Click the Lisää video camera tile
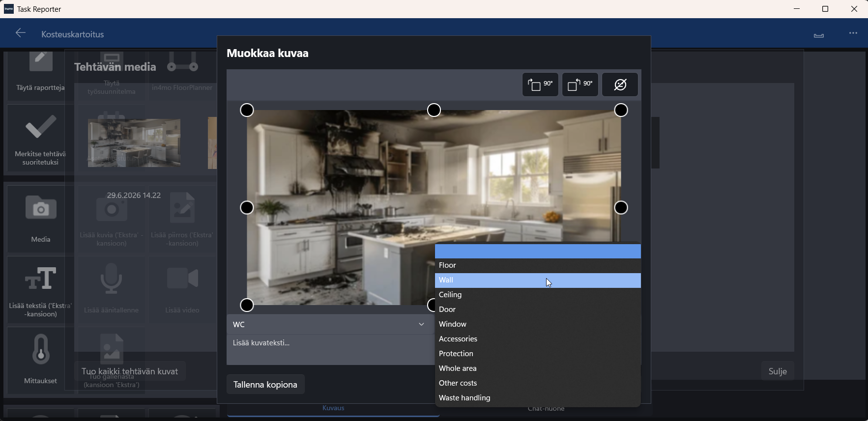868x421 pixels. [182, 290]
